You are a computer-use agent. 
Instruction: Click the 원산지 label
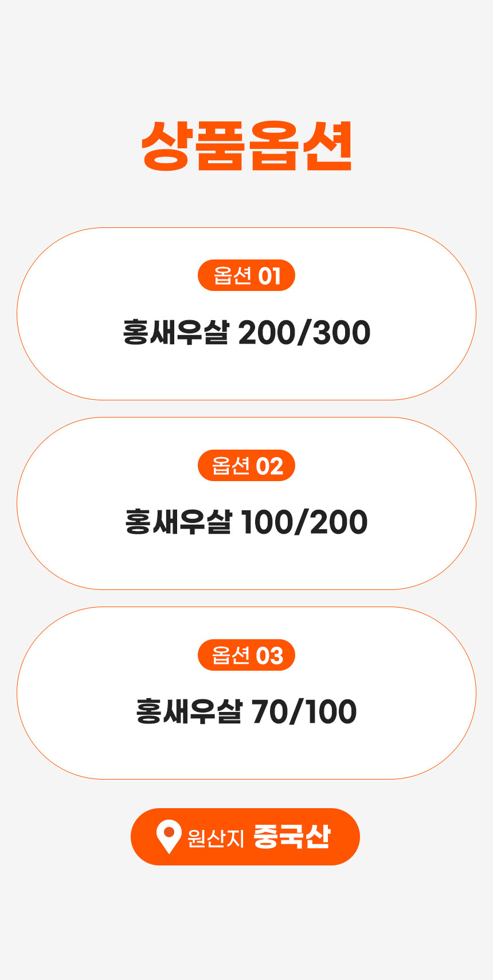216,838
